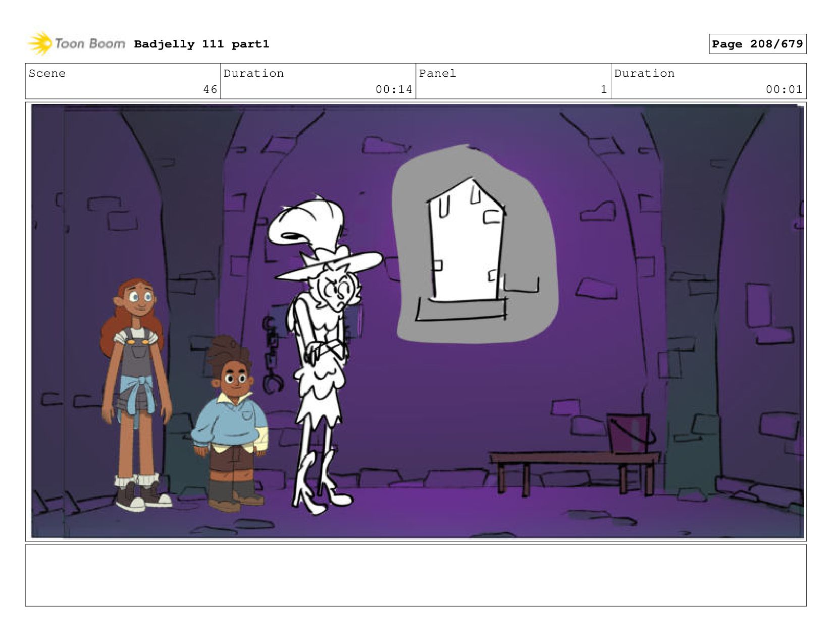The image size is (832, 644).
Task: Click the Toon Boom logo
Action: [x=76, y=43]
